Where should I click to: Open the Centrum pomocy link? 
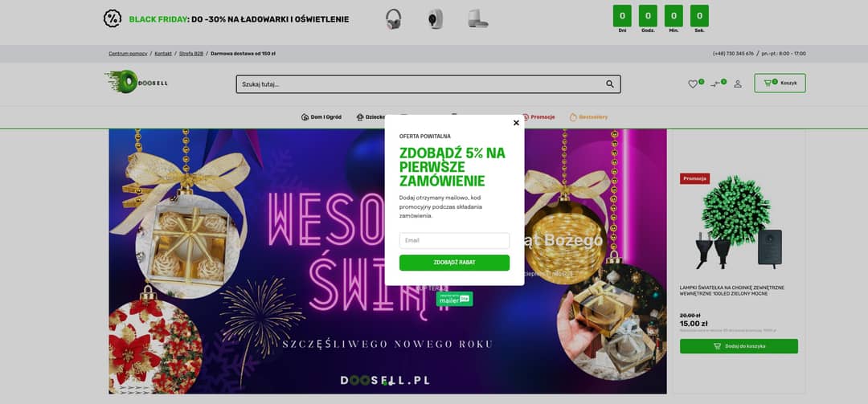pos(128,54)
